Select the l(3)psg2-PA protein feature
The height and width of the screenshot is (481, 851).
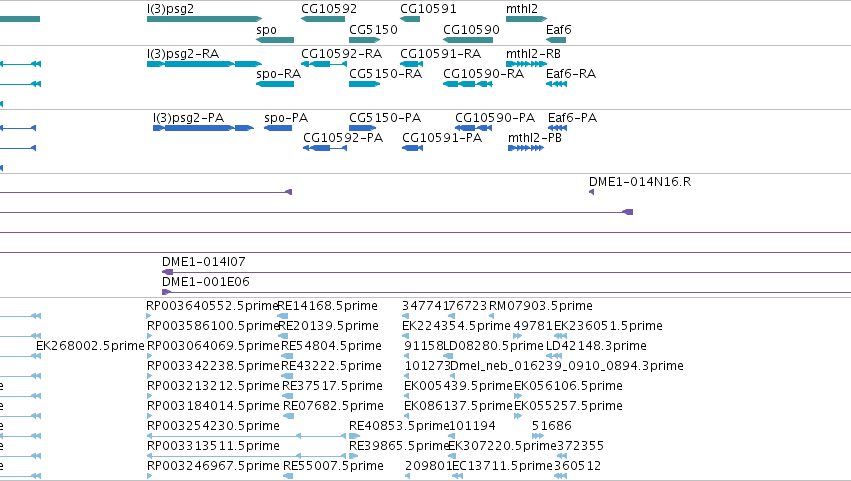[203, 128]
